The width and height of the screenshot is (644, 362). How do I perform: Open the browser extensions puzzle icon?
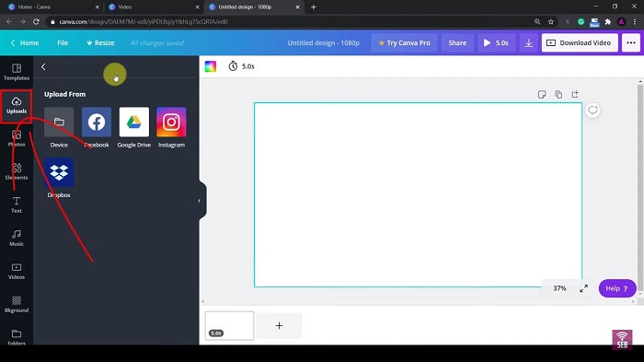(608, 22)
